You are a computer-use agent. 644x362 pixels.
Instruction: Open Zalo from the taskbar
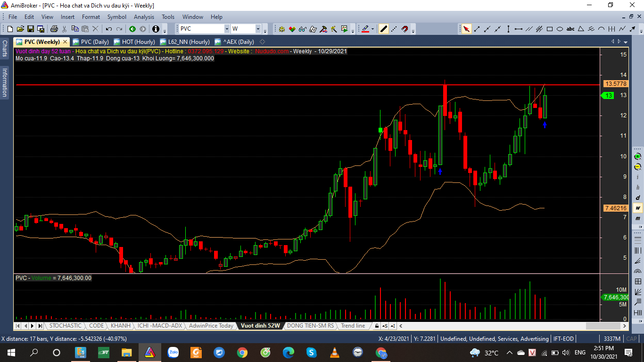pos(173,352)
